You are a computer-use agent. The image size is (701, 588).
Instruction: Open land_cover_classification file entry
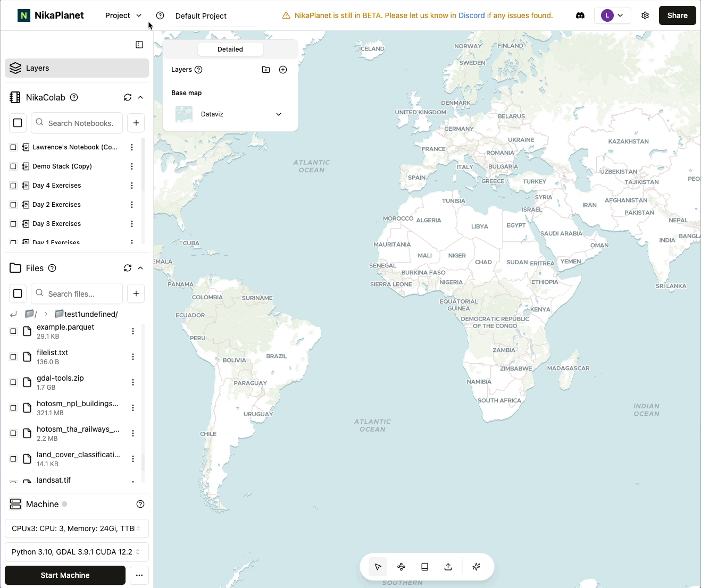click(x=78, y=459)
